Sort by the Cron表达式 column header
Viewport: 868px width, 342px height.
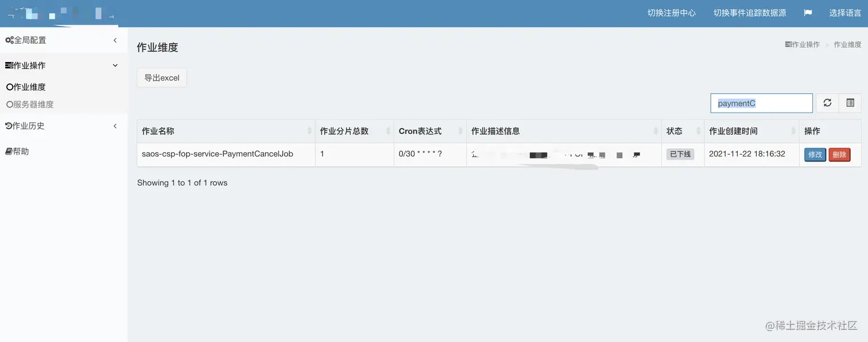(x=430, y=131)
